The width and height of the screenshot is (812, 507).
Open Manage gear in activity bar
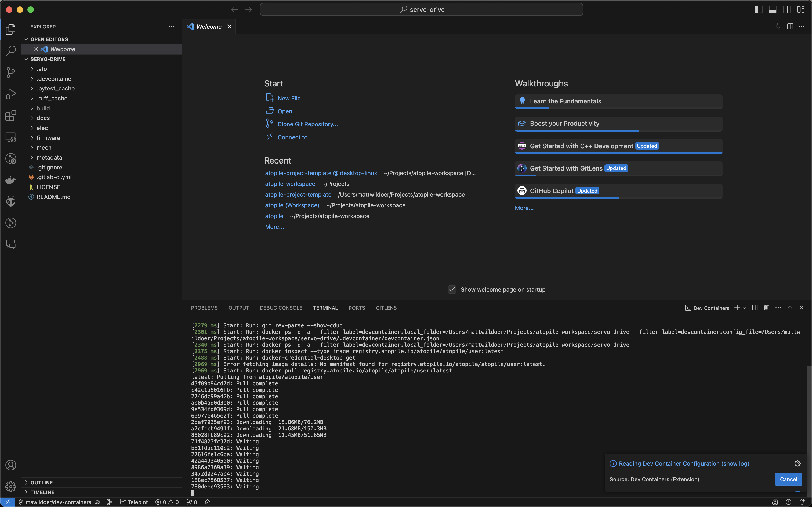coord(11,486)
